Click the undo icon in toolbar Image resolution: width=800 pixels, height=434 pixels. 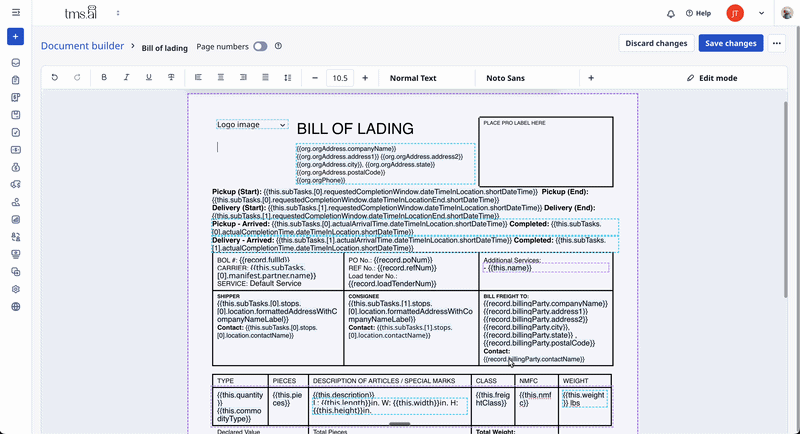pos(54,78)
